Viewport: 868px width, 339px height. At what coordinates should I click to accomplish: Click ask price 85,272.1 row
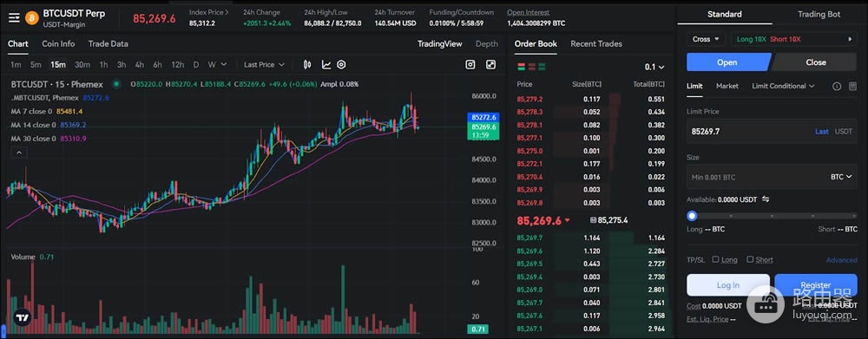click(590, 164)
